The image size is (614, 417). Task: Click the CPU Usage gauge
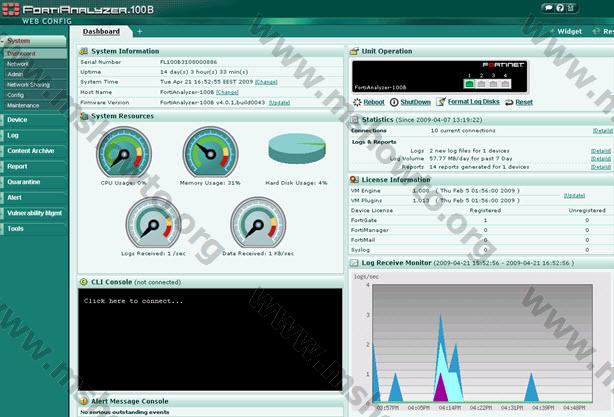pyautogui.click(x=124, y=152)
